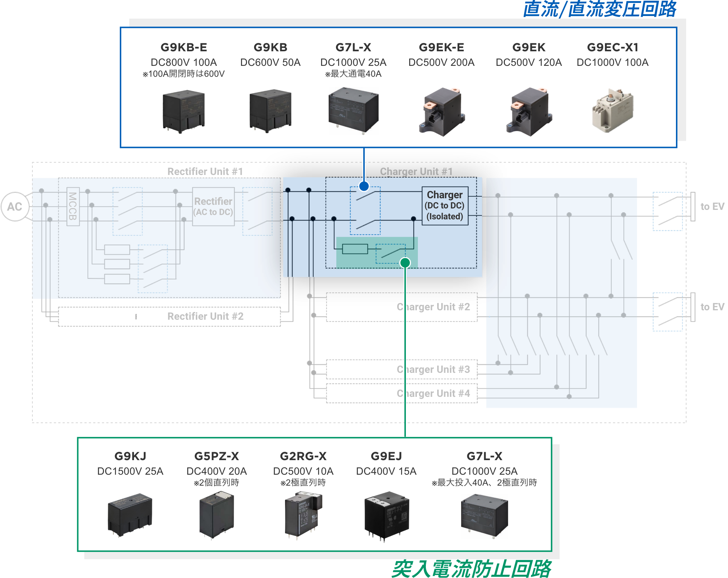This screenshot has width=728, height=578.
Task: Click the G9KB-E relay product image
Action: (x=183, y=112)
